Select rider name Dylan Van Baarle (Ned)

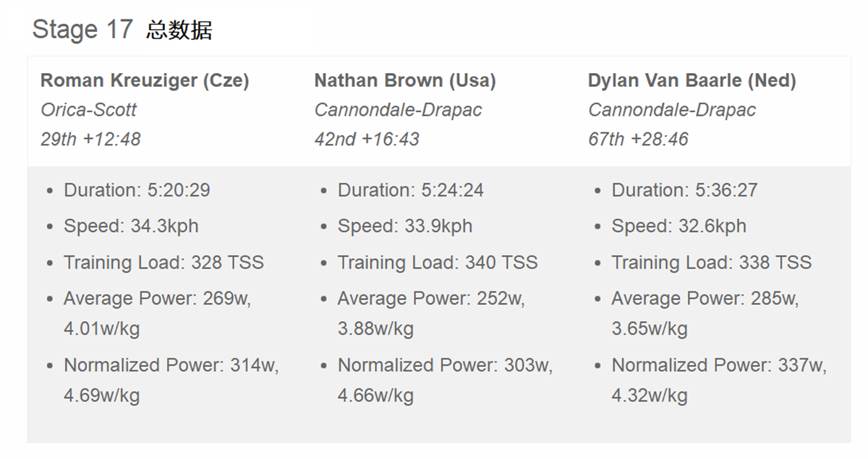pyautogui.click(x=692, y=80)
